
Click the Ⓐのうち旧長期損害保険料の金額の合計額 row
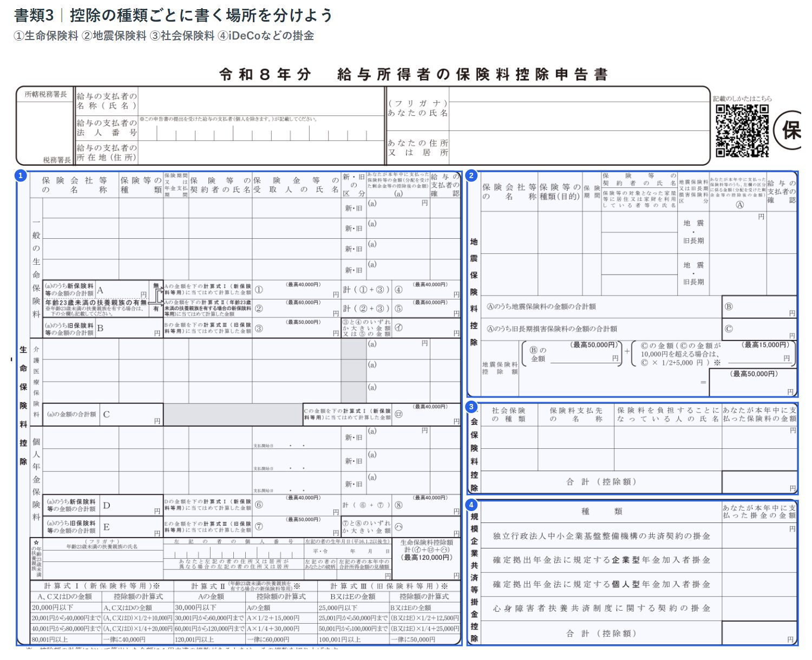639,329
